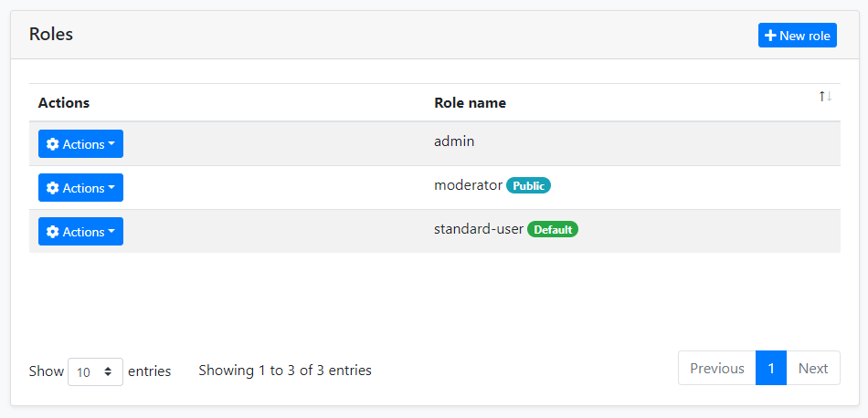Go to the Previous page

(x=716, y=369)
